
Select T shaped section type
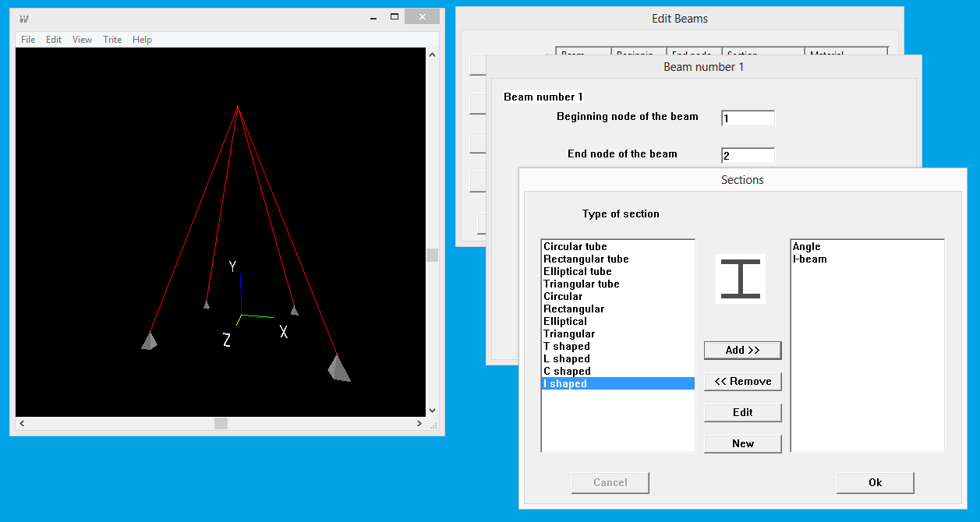pos(567,347)
